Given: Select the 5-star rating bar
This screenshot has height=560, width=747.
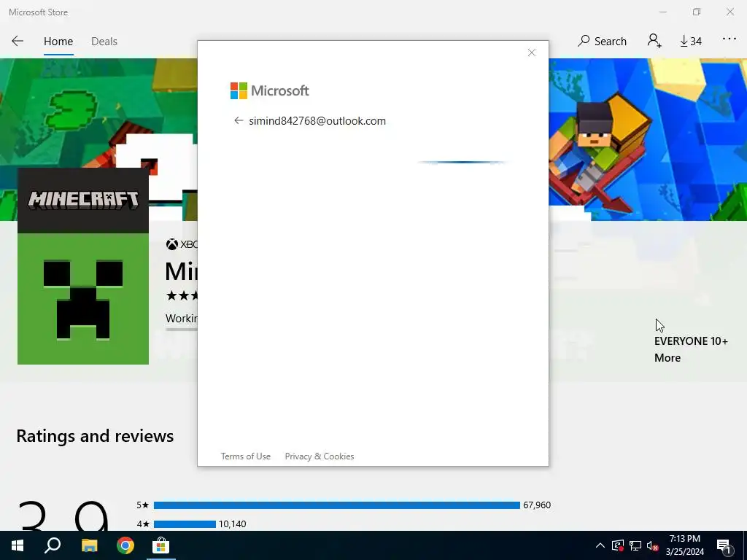Looking at the screenshot, I should (337, 505).
